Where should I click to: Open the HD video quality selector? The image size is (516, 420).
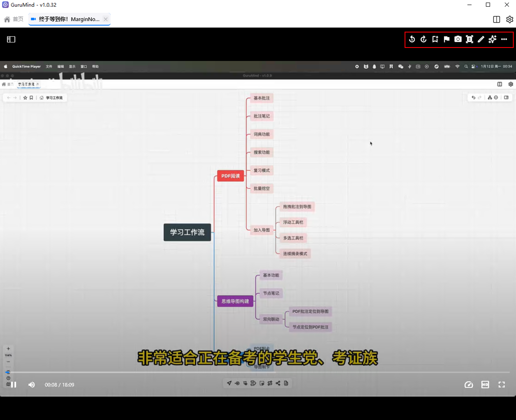[485, 385]
